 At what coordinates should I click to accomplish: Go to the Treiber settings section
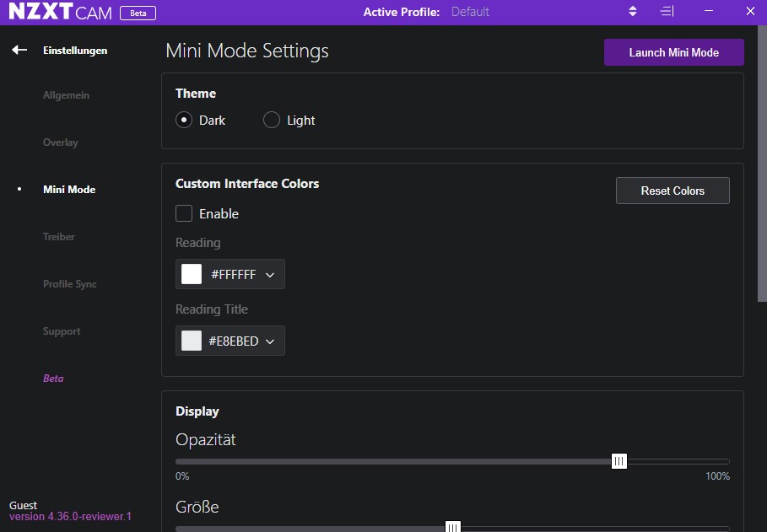point(58,237)
